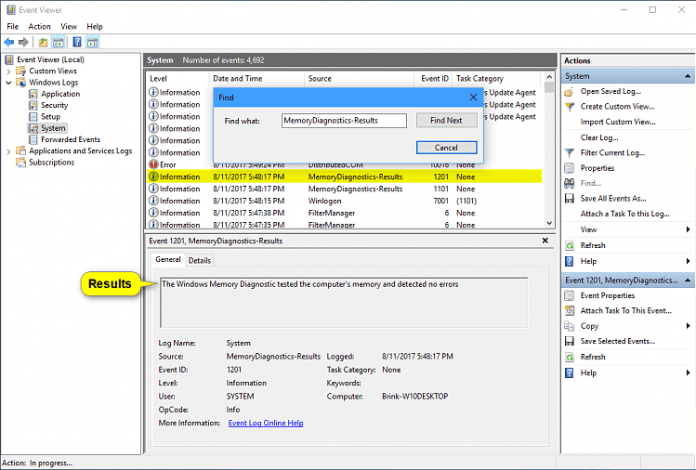The image size is (696, 470).
Task: Select Event Viewer (Local) root node
Action: [x=50, y=59]
